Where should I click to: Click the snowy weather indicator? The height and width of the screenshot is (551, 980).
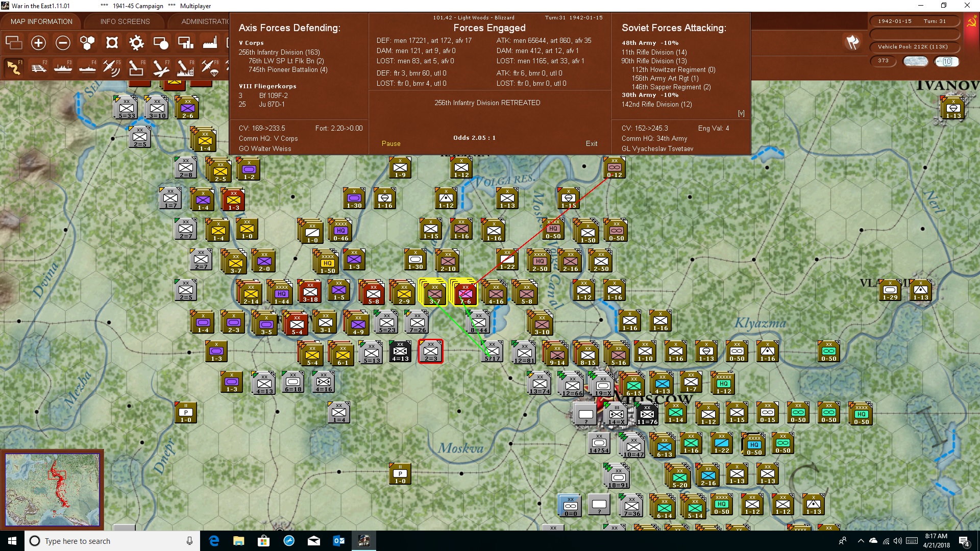[x=915, y=61]
